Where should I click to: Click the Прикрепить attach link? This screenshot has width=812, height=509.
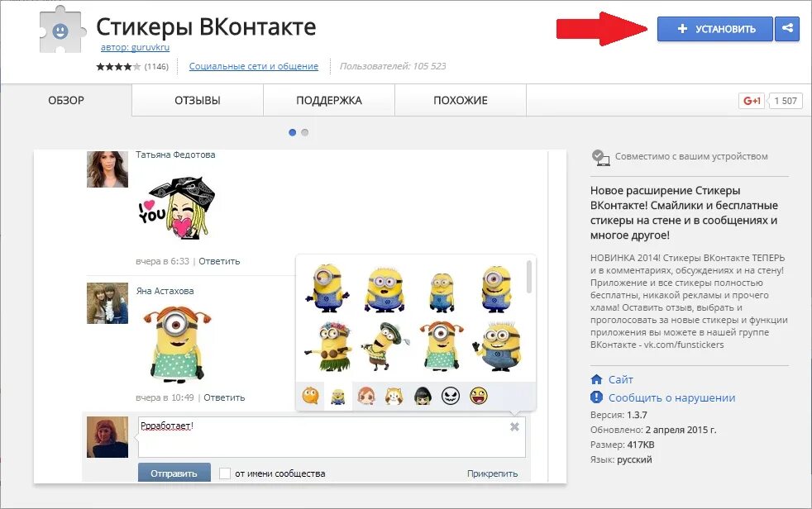(x=492, y=473)
